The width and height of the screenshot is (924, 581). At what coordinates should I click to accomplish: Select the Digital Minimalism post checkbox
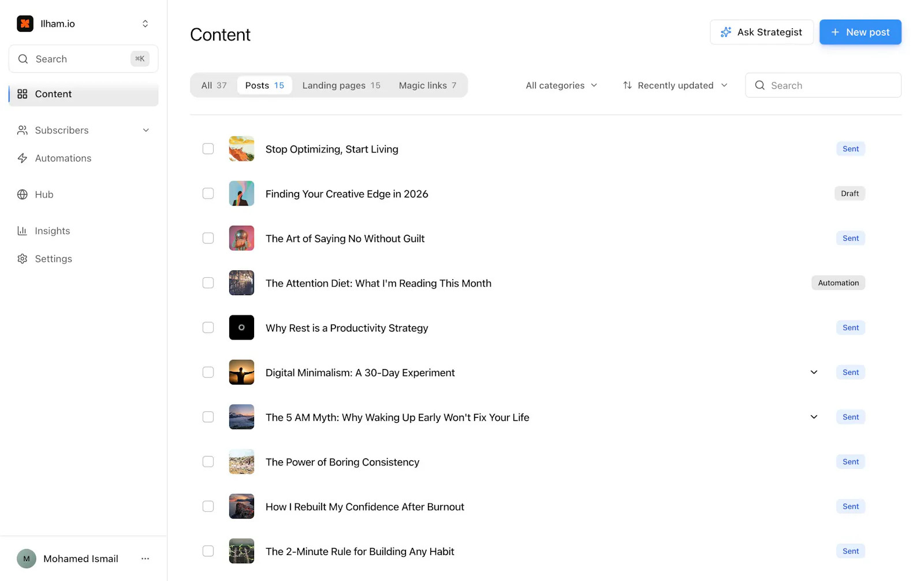(x=208, y=373)
